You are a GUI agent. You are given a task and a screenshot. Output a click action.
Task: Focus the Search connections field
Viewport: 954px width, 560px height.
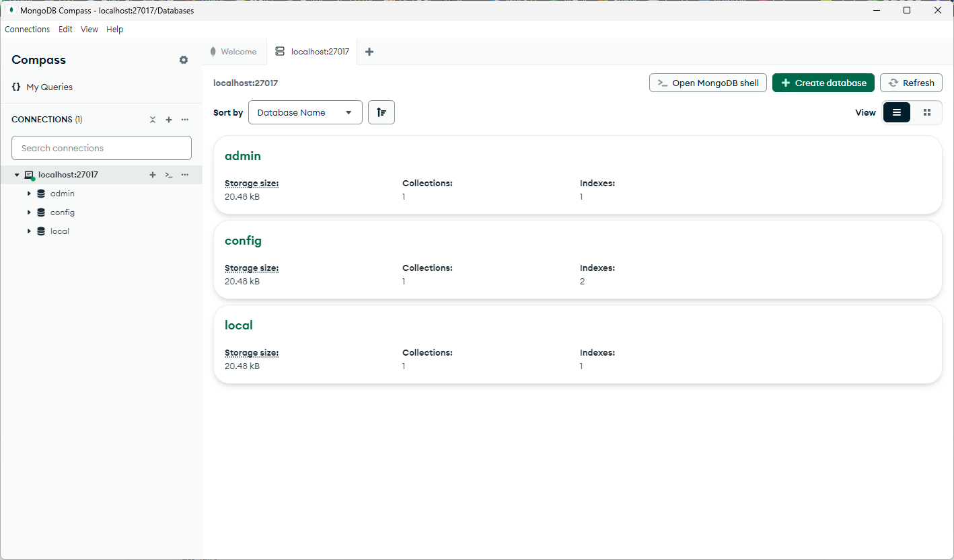[x=102, y=148]
